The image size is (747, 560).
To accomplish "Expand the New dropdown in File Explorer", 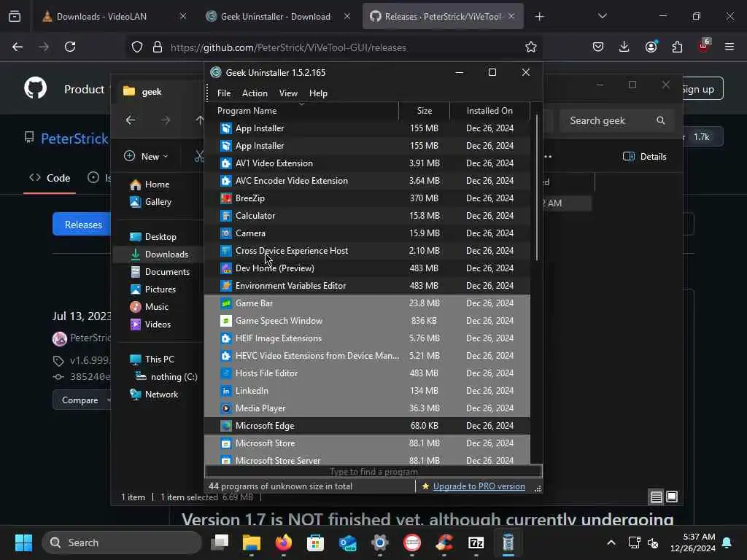I will [146, 156].
